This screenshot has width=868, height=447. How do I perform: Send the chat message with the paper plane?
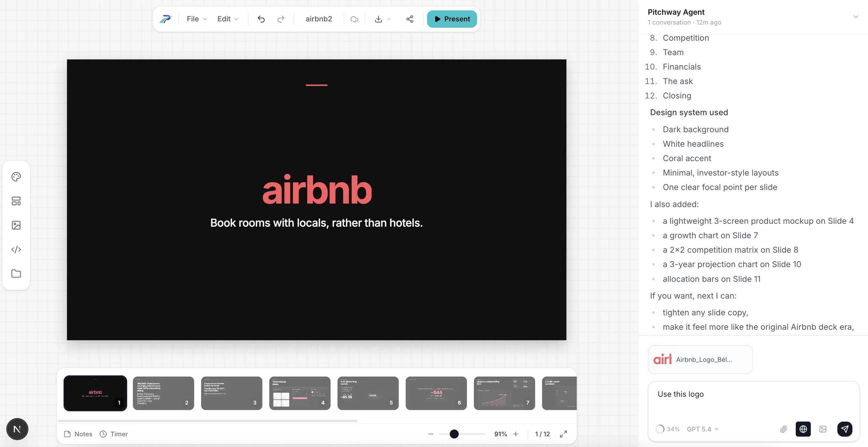click(845, 429)
